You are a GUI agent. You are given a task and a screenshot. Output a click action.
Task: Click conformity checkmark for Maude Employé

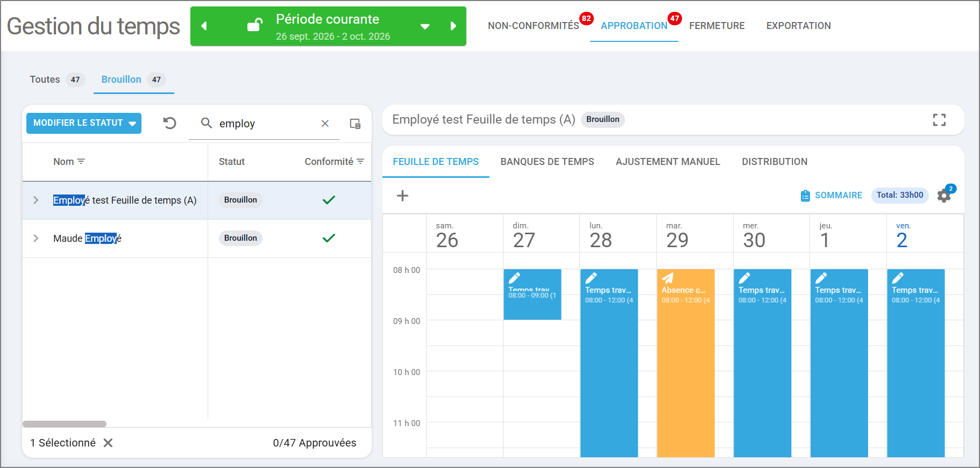point(329,238)
